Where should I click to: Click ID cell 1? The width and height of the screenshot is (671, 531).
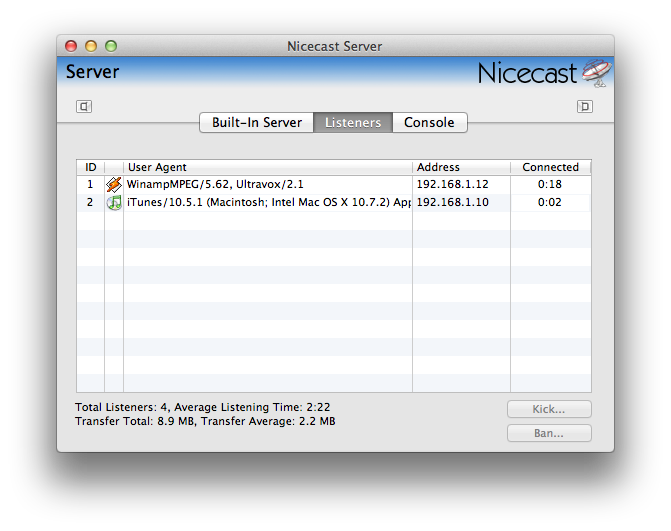click(90, 184)
